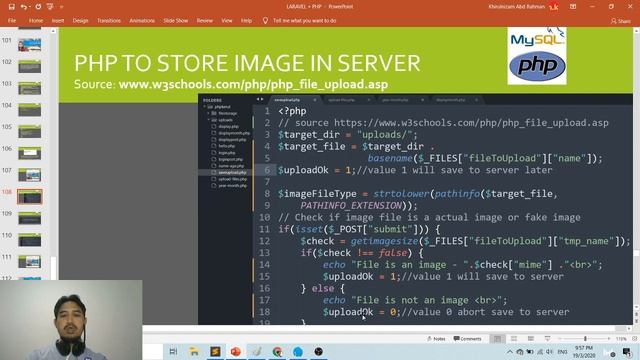The image size is (640, 360).
Task: Click the PowerPoint taskbar icon
Action: (x=236, y=351)
